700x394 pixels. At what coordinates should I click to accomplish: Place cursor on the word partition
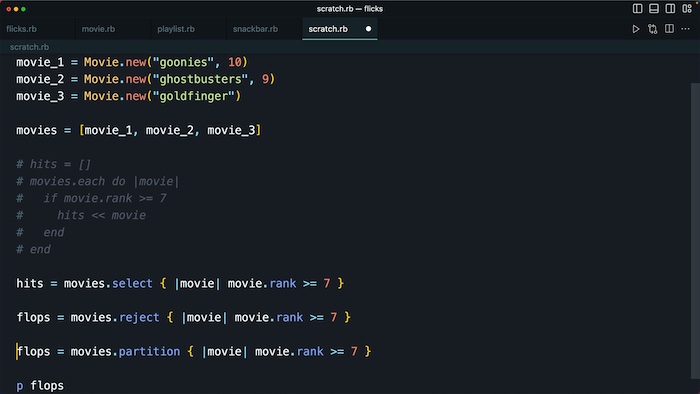(x=149, y=351)
